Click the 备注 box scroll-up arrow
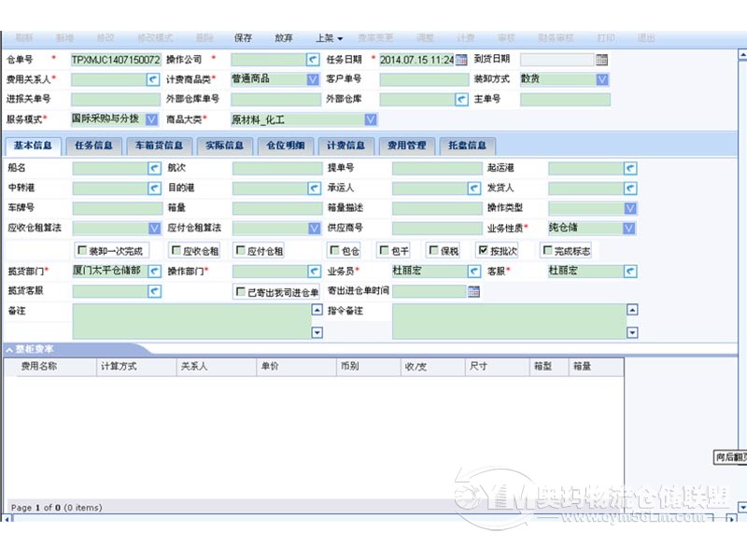Screen dimensions: 747x560 (x=317, y=310)
